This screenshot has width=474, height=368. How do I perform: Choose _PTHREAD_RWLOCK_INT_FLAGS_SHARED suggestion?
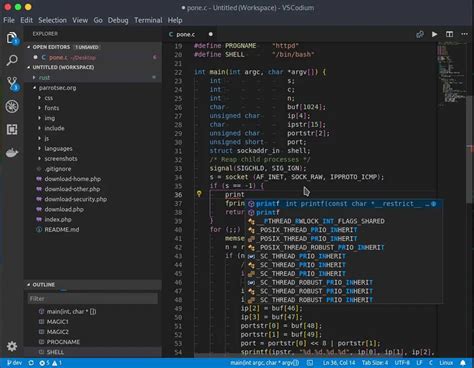345,221
